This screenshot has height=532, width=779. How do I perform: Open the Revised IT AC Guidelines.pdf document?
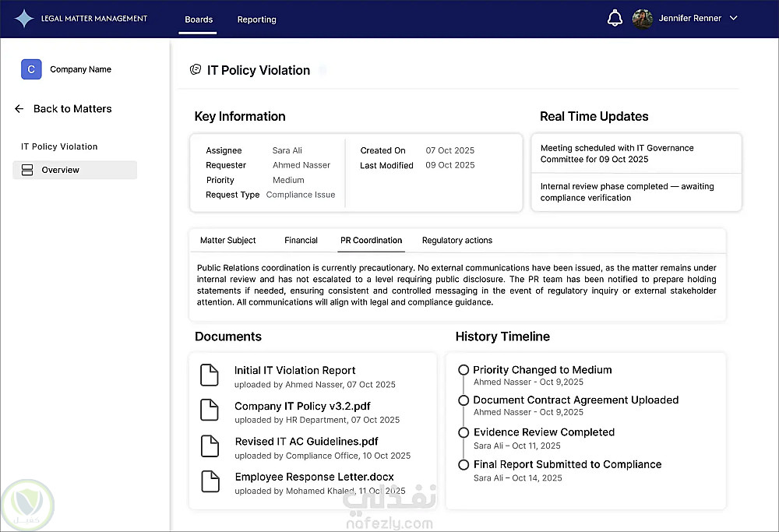tap(306, 442)
